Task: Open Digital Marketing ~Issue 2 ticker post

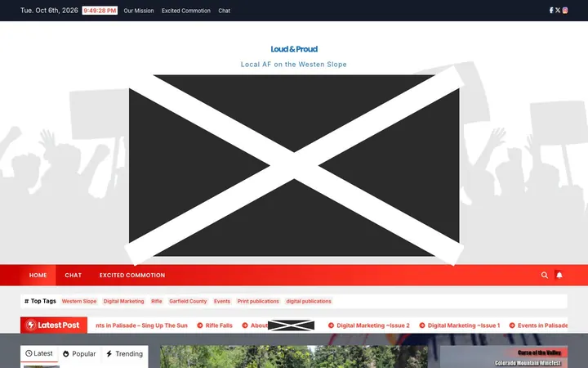Action: click(373, 325)
